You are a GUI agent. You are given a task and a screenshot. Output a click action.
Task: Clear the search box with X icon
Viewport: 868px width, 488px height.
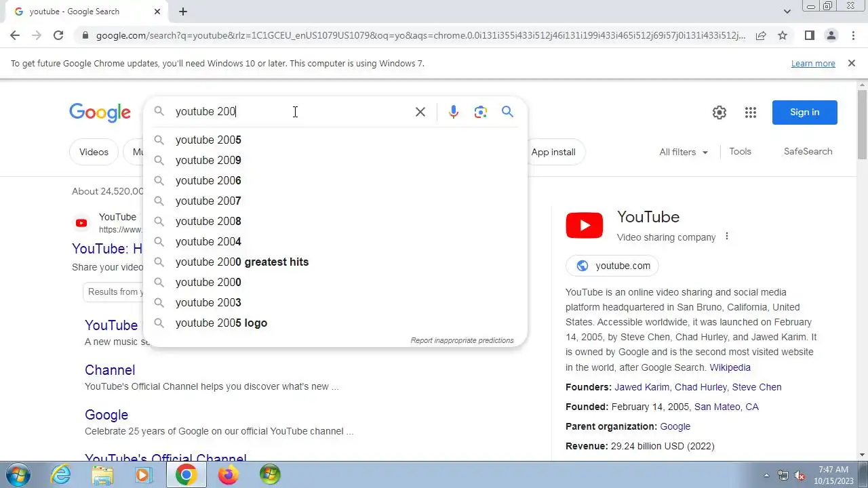[420, 112]
